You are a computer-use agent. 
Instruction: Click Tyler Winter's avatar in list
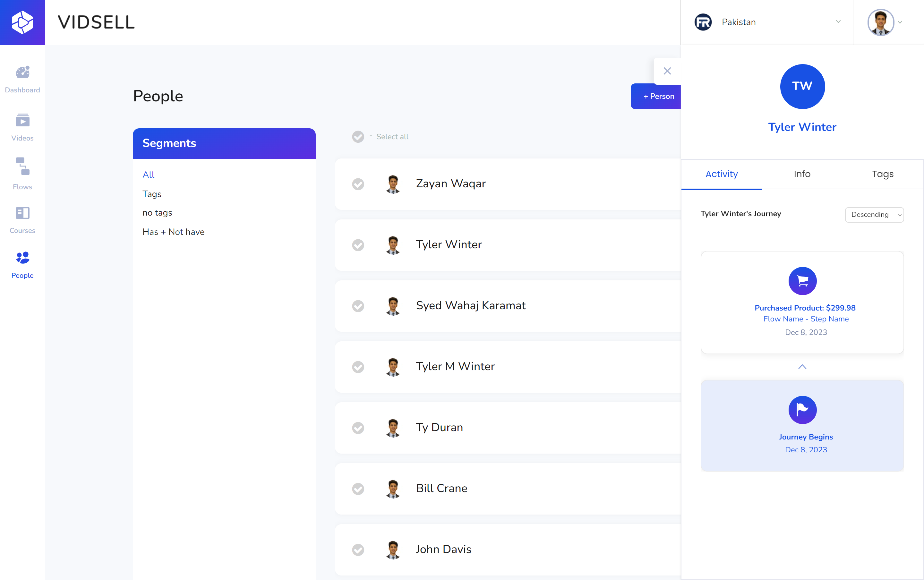(x=393, y=245)
